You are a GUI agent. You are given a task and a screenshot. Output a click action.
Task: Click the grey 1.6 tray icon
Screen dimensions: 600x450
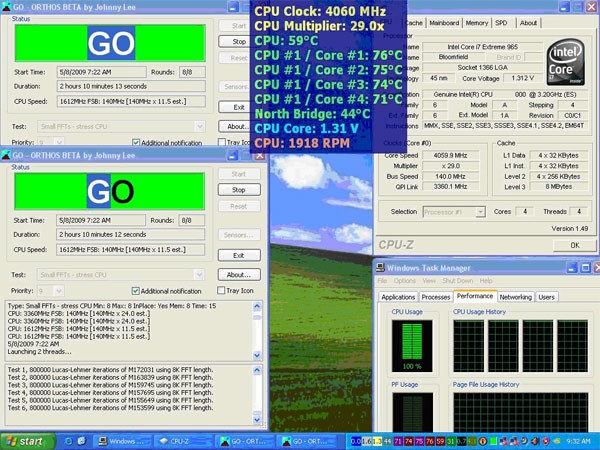tap(367, 442)
